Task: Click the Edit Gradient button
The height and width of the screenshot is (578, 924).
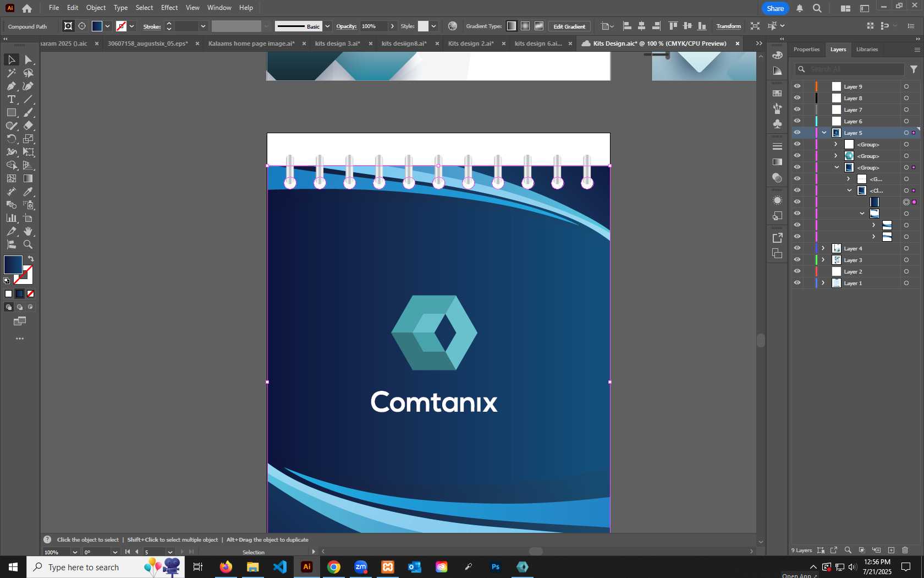Action: [569, 26]
